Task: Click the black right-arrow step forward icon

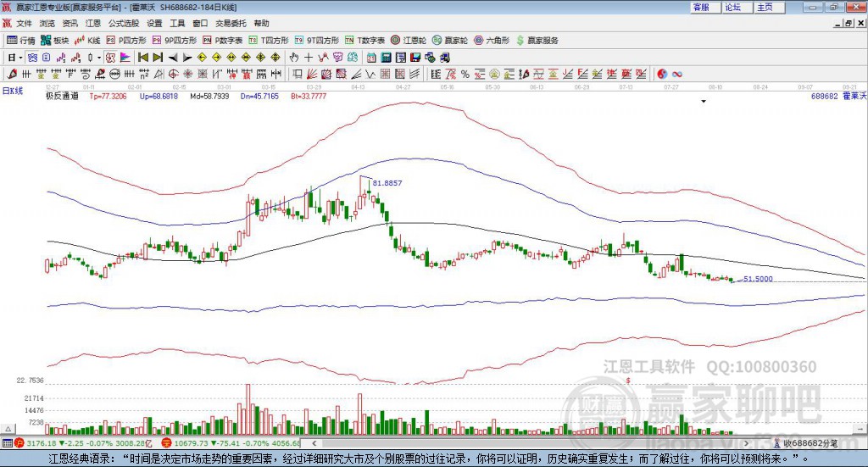Action: pyautogui.click(x=187, y=58)
